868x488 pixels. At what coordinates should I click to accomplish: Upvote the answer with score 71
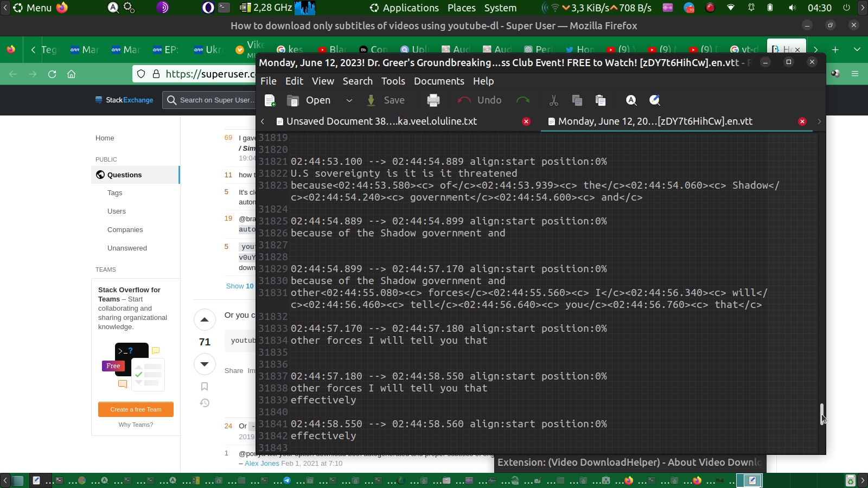(x=205, y=320)
